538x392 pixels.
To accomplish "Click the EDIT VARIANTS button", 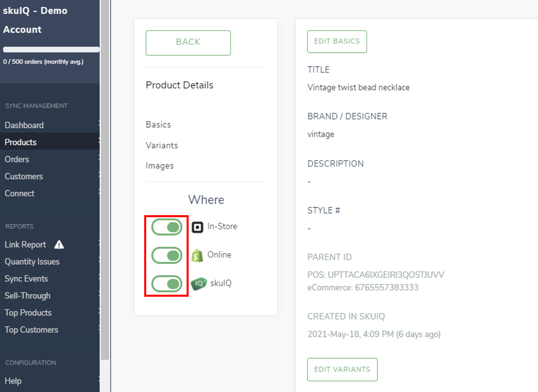I will (x=342, y=369).
